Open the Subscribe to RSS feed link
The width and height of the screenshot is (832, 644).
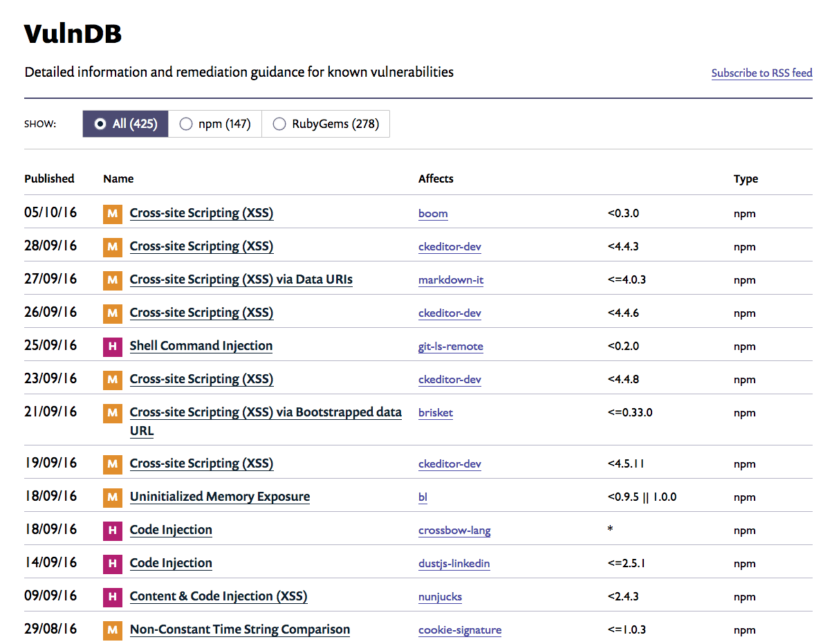(x=761, y=73)
